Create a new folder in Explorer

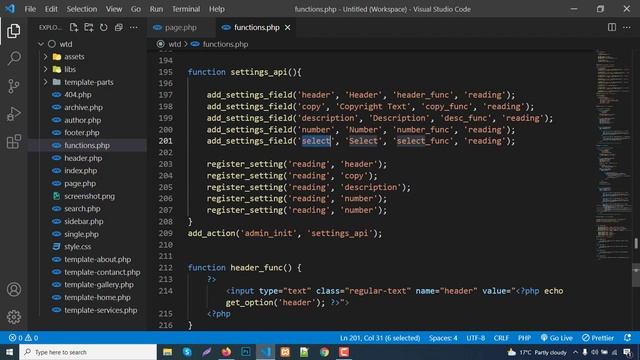pos(89,27)
